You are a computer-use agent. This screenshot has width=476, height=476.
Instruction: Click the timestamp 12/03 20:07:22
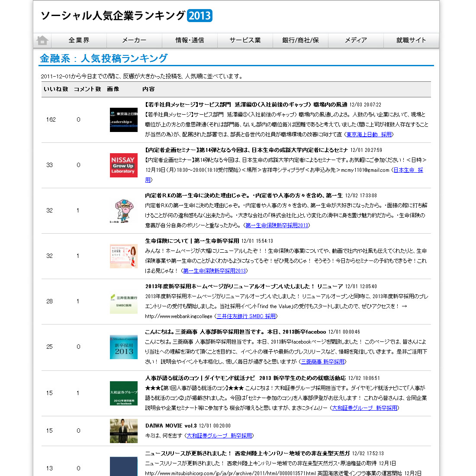[365, 105]
